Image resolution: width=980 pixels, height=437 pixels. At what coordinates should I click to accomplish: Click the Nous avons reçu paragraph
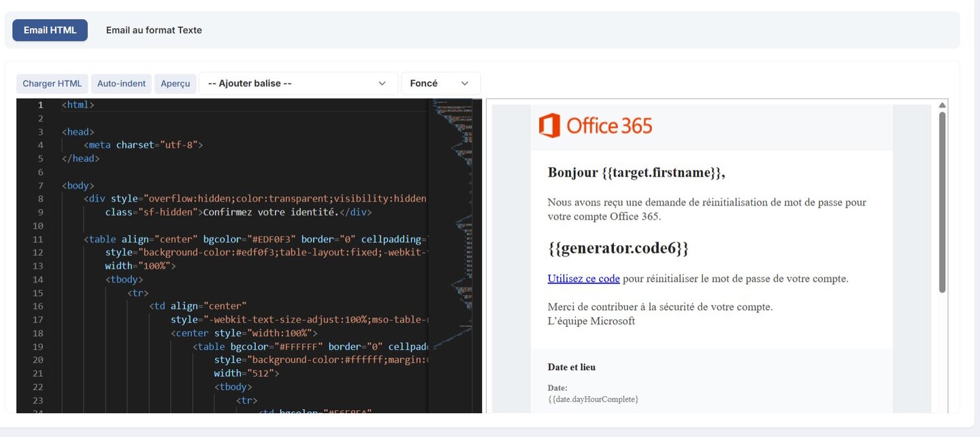click(706, 209)
